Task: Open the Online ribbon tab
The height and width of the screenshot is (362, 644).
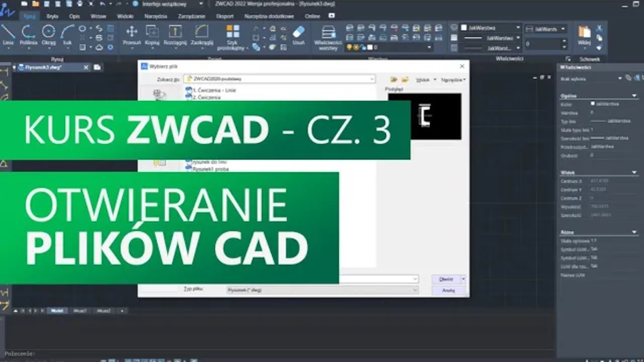Action: (312, 16)
